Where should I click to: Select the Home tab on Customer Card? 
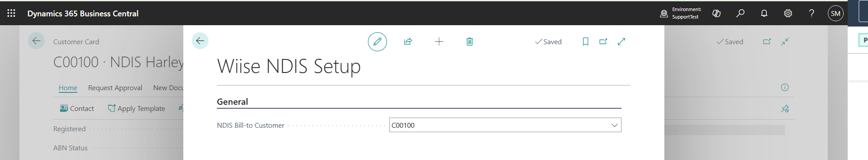[68, 88]
